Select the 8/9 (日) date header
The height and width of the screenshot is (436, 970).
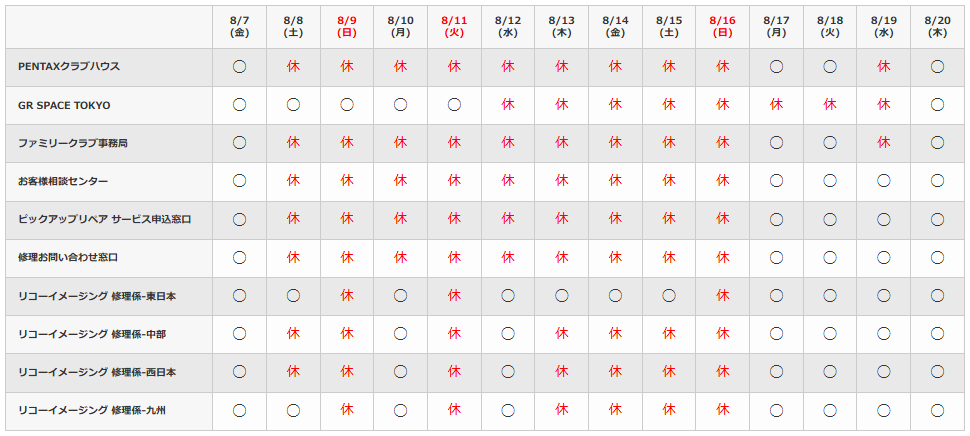click(347, 27)
